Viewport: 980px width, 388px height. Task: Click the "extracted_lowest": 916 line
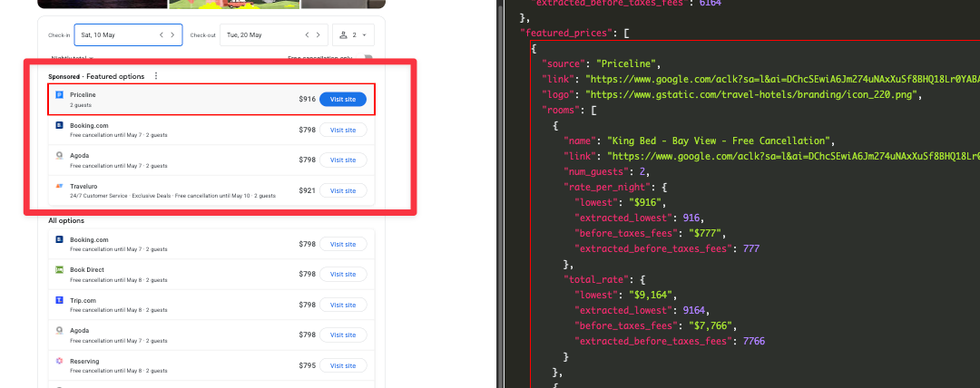click(x=640, y=218)
